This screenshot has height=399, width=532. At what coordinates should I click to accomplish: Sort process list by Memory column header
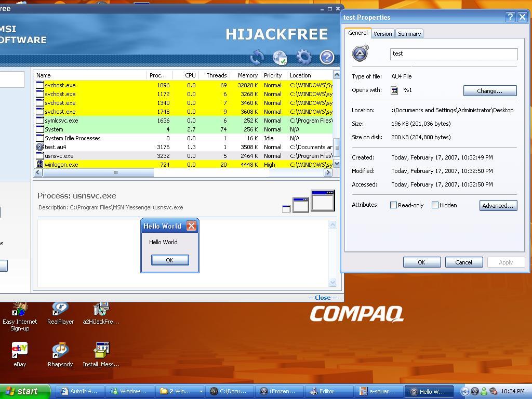point(246,75)
